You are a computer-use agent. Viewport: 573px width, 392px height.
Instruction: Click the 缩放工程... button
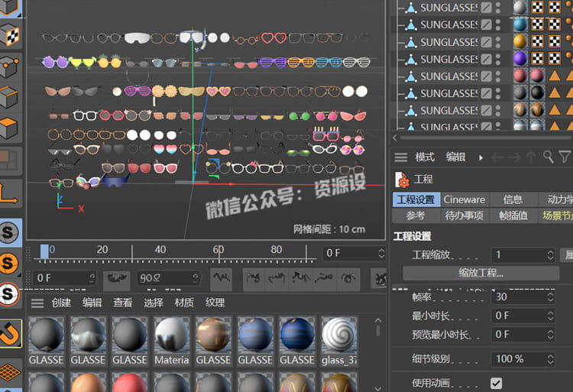tap(481, 274)
